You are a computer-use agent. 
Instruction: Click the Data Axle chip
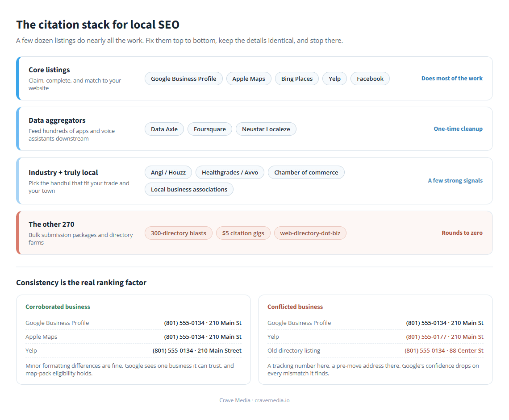point(164,129)
